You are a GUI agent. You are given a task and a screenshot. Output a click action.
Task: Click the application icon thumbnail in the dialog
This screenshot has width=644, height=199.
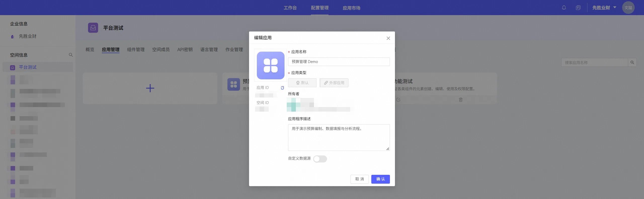click(270, 65)
